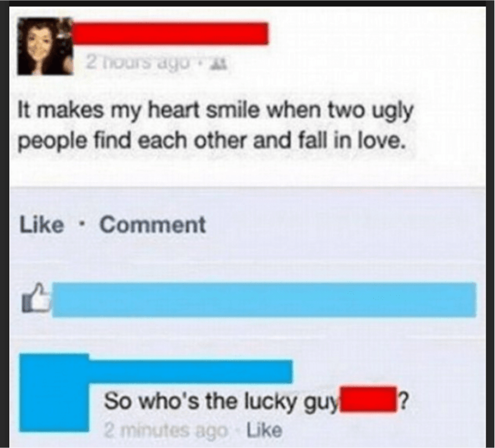495x448 pixels.
Task: Click the red redacted name in the comment
Action: click(368, 399)
